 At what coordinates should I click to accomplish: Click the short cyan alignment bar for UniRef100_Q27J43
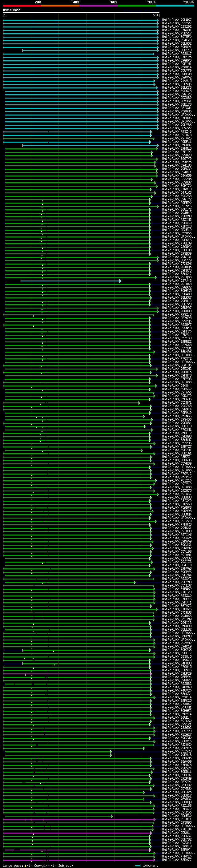(71, 281)
